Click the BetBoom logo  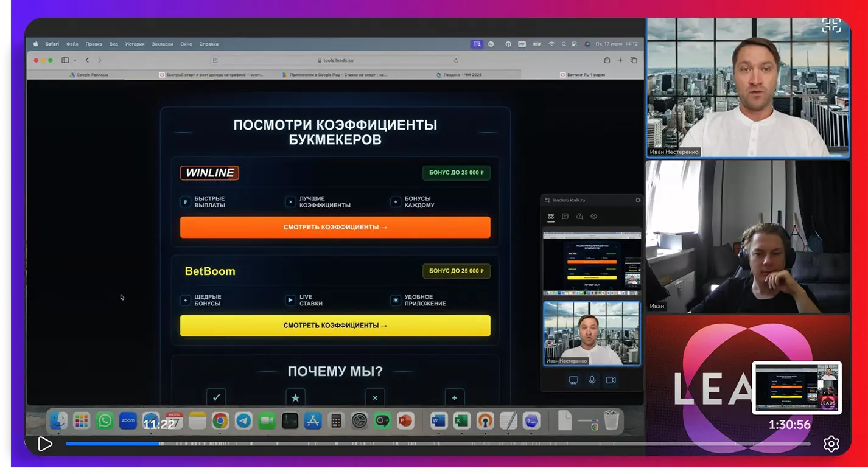coord(210,271)
